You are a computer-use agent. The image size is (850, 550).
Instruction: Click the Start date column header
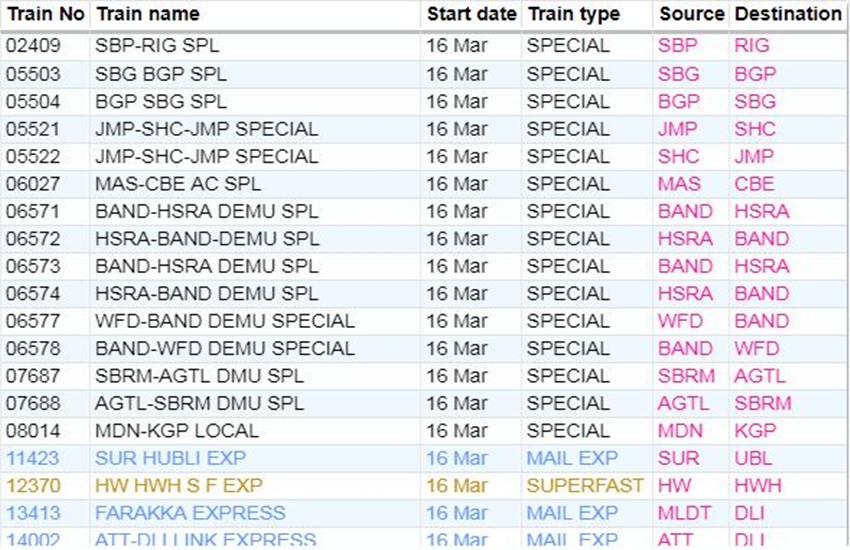[x=471, y=14]
